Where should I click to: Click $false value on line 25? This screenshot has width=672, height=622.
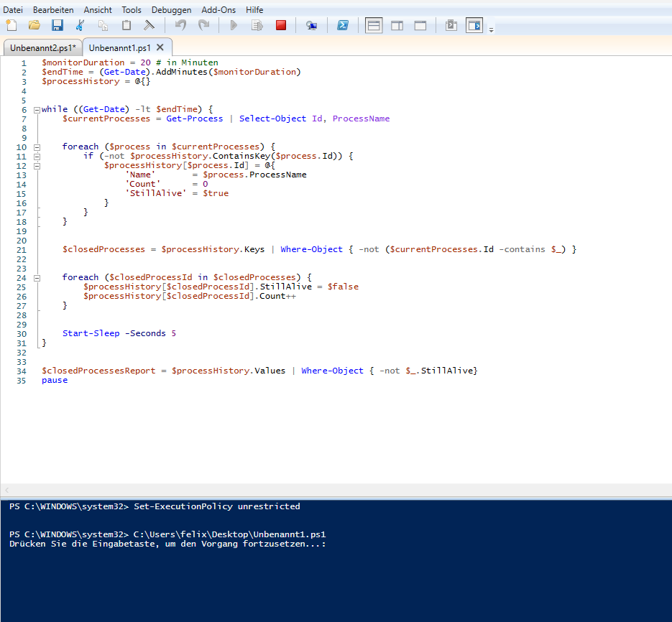tap(343, 287)
